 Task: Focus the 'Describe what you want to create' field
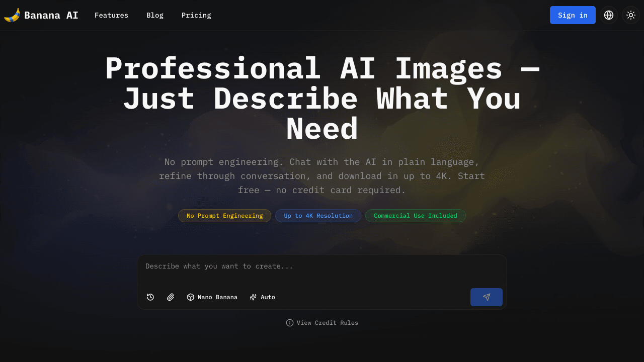coord(322,266)
